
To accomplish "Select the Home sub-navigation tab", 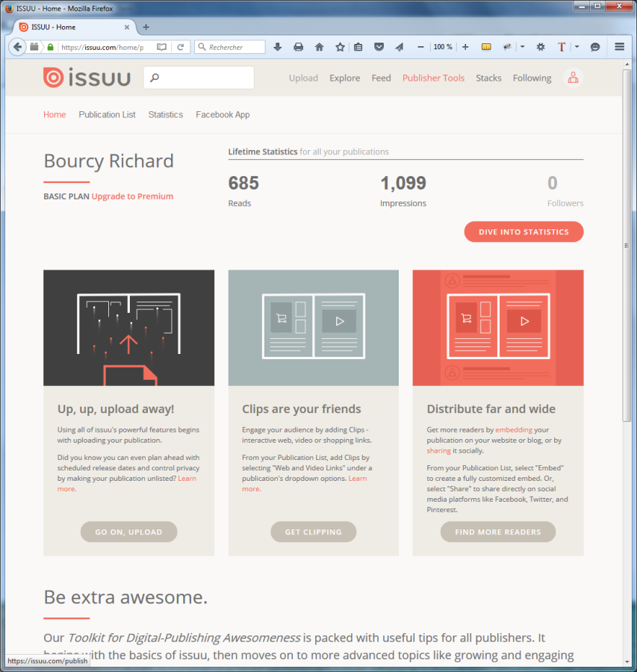I will [x=55, y=114].
